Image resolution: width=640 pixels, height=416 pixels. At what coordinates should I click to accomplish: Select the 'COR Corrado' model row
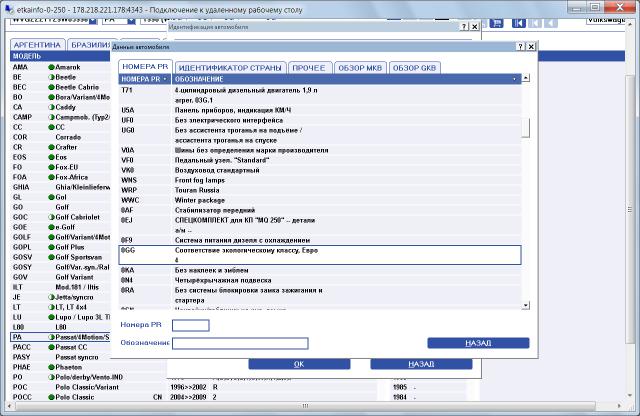tap(60, 137)
